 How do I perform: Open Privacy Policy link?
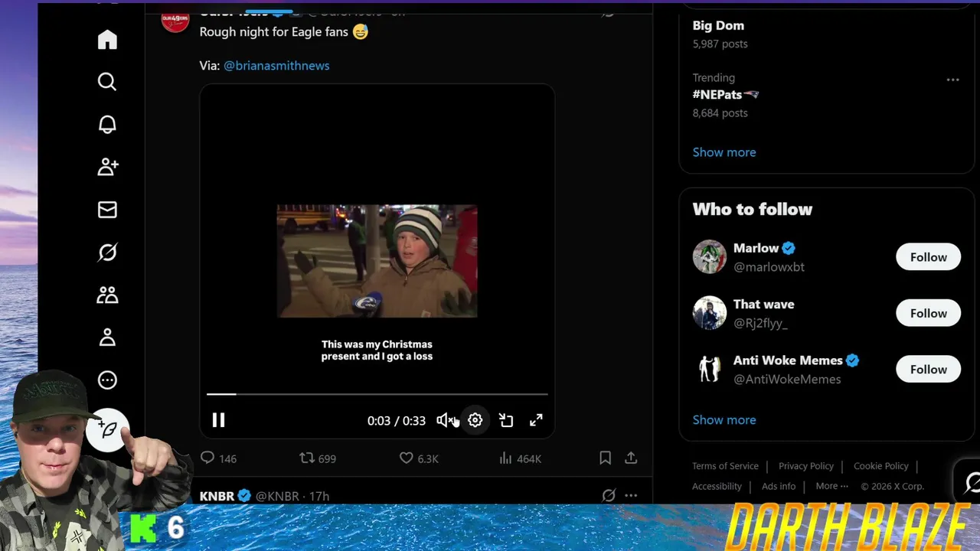click(806, 466)
